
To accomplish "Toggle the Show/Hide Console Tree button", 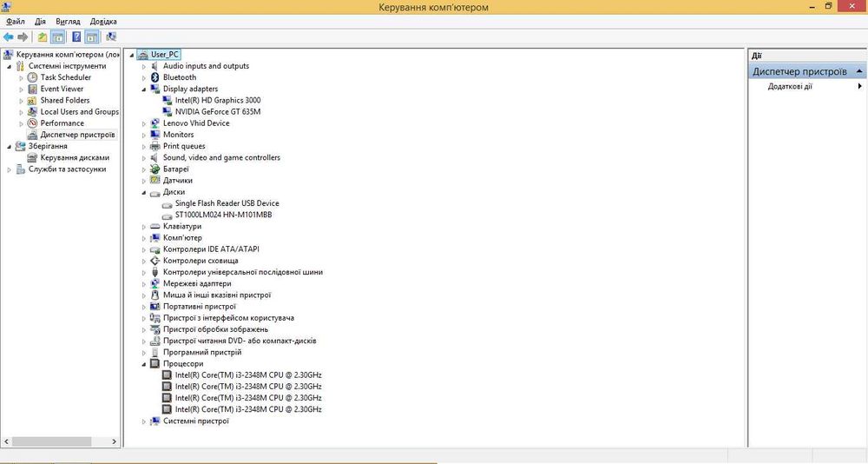I will (57, 37).
